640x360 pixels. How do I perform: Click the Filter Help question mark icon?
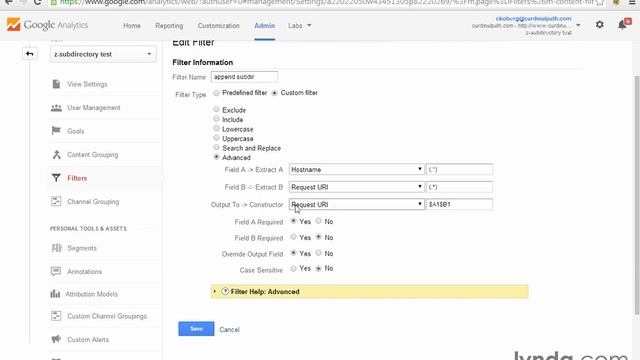coord(225,291)
